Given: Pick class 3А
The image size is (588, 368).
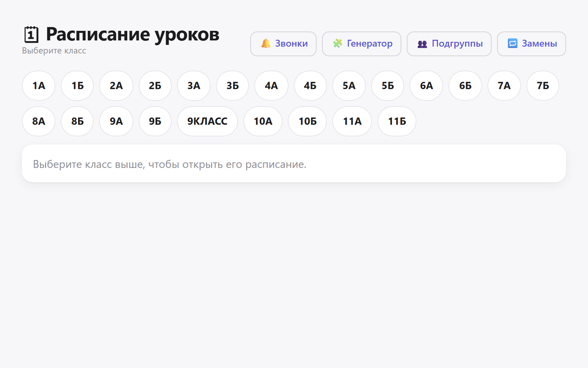Looking at the screenshot, I should pos(194,86).
